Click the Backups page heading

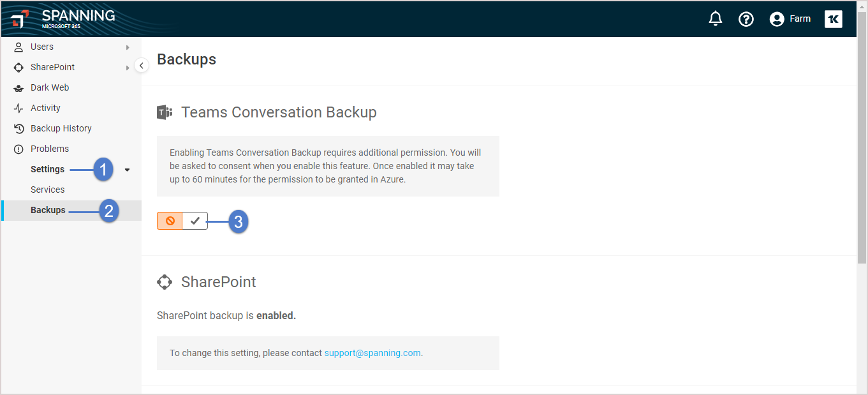pos(187,59)
